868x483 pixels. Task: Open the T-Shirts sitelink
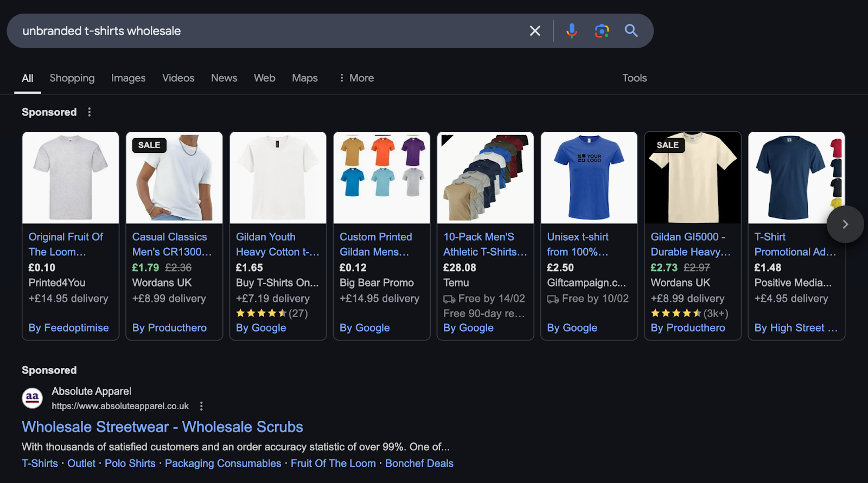(x=40, y=463)
